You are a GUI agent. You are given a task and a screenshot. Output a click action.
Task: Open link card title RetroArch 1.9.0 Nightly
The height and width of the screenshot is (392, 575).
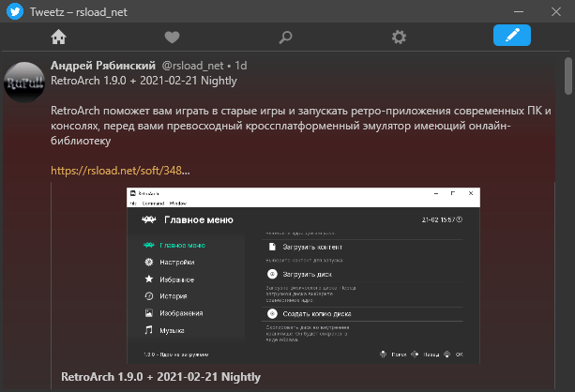160,377
